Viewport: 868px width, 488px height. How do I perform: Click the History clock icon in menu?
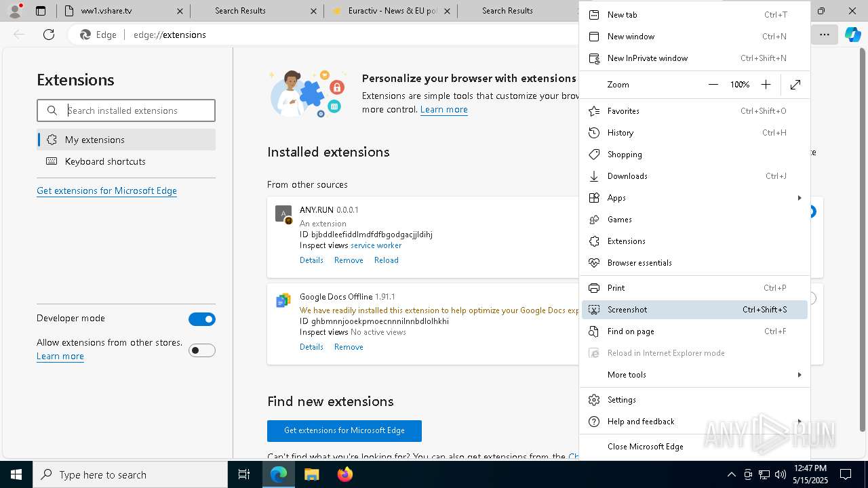coord(594,133)
